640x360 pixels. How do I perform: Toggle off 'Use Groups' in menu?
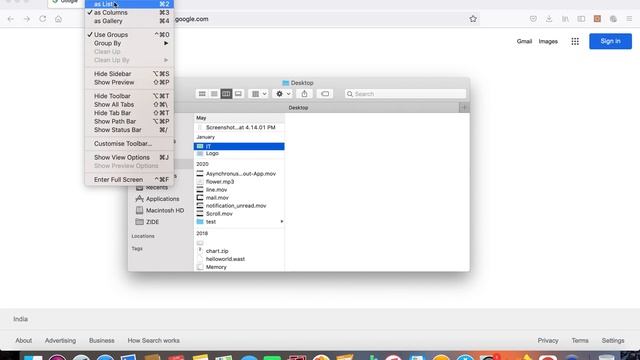tap(129, 35)
